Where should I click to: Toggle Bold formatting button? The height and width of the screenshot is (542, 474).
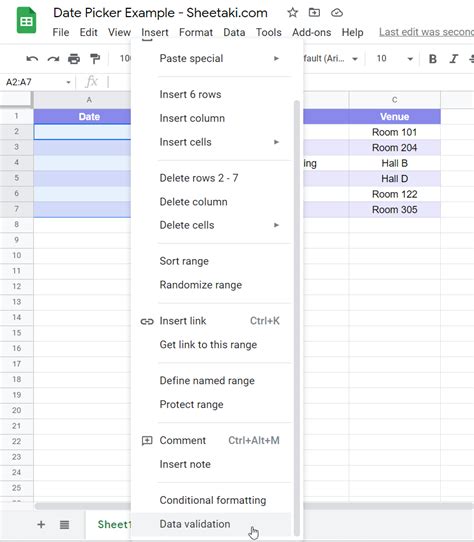(433, 59)
